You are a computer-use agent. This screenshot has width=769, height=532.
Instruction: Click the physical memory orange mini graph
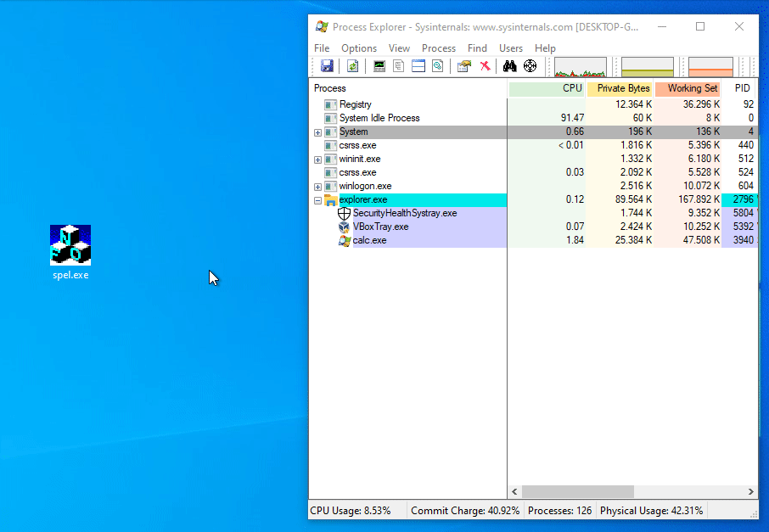(710, 67)
